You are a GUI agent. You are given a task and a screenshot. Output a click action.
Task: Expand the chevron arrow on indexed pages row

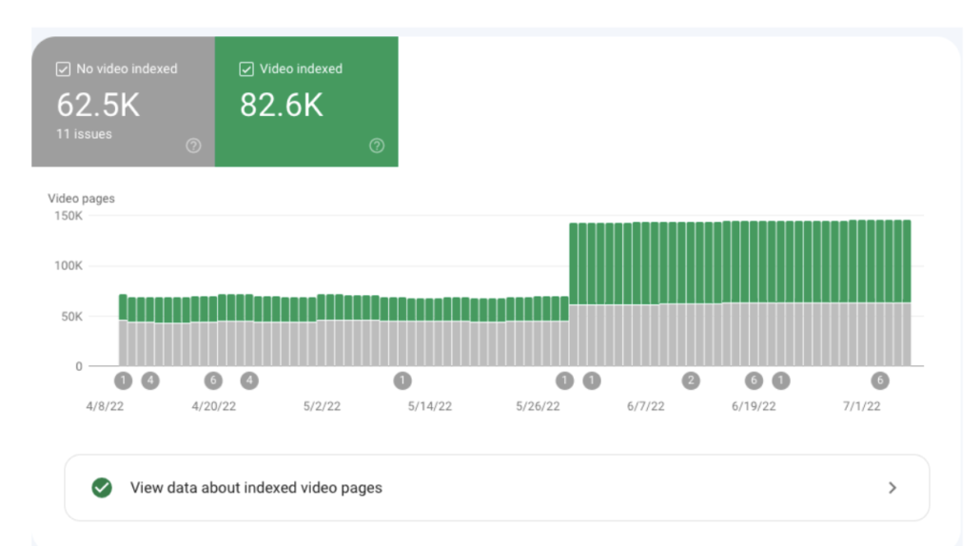click(x=892, y=488)
